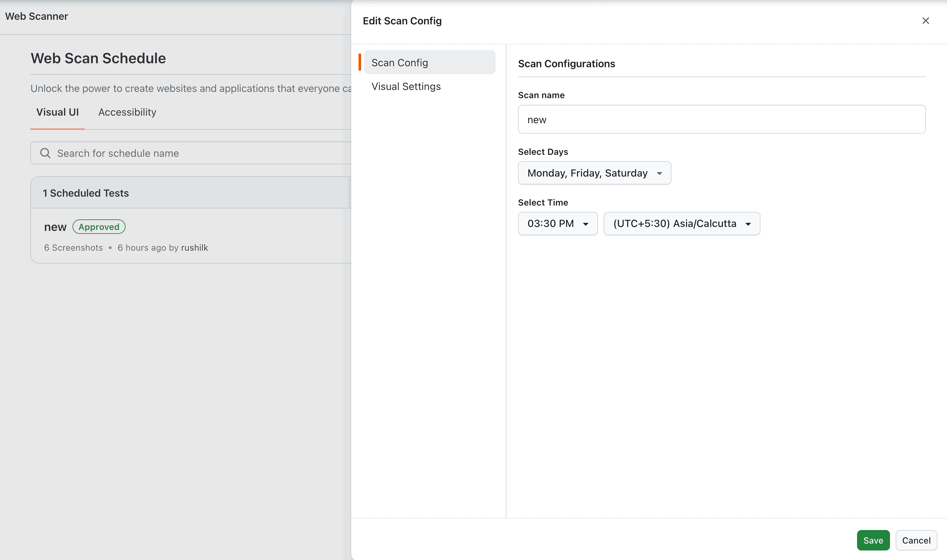Click the Scan name input field

(x=721, y=119)
